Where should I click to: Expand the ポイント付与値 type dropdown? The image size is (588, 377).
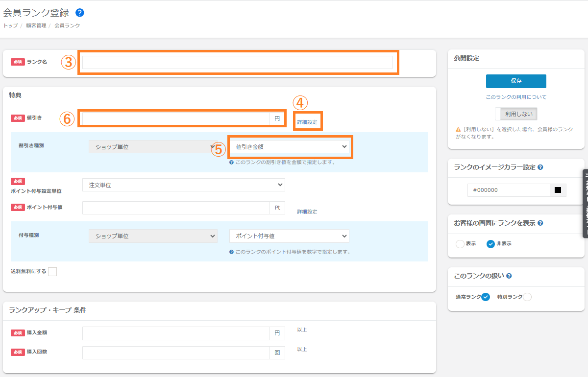(x=289, y=236)
